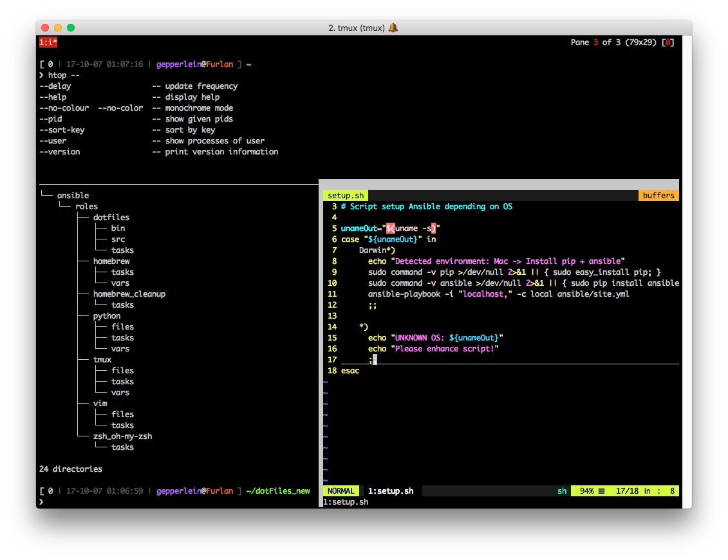Click 'Please enhance script!' string
Screen dimensions: 728x560
point(445,349)
